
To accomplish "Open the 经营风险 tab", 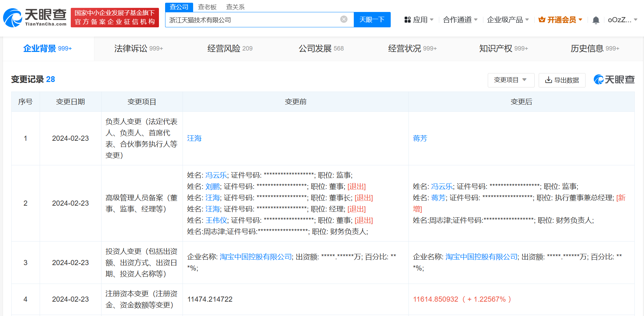I will 230,49.
